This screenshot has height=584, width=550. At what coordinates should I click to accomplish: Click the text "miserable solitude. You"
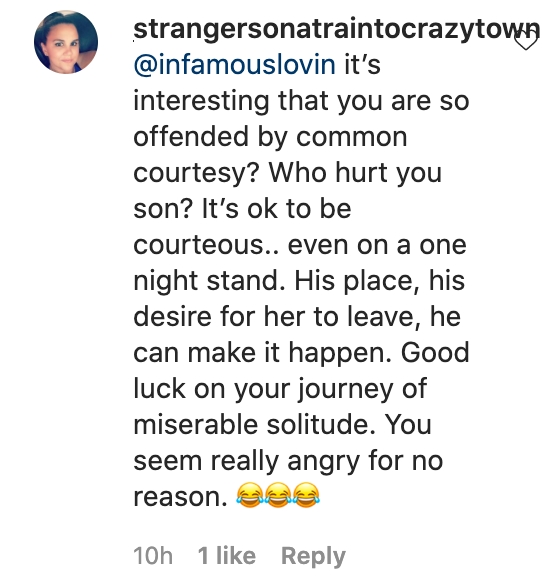(282, 425)
